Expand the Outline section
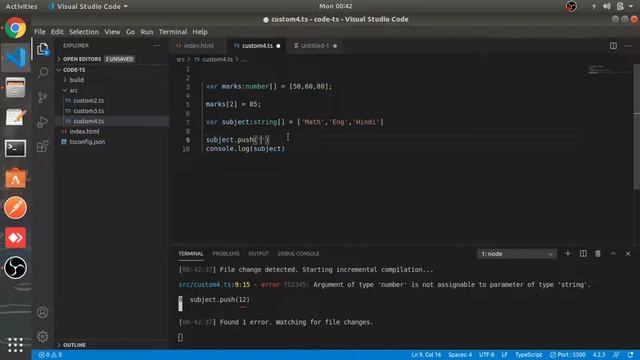640x360 pixels. [74, 345]
